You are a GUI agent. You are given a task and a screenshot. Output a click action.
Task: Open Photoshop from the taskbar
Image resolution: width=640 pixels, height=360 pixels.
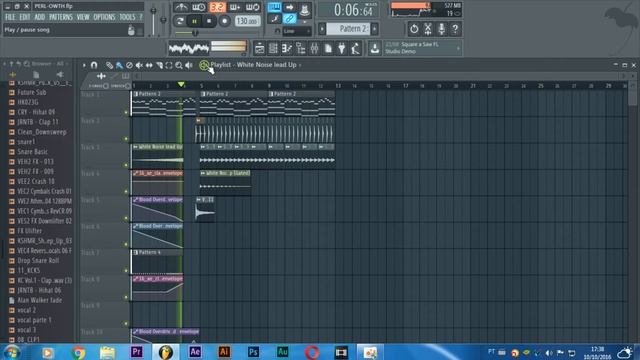253,352
